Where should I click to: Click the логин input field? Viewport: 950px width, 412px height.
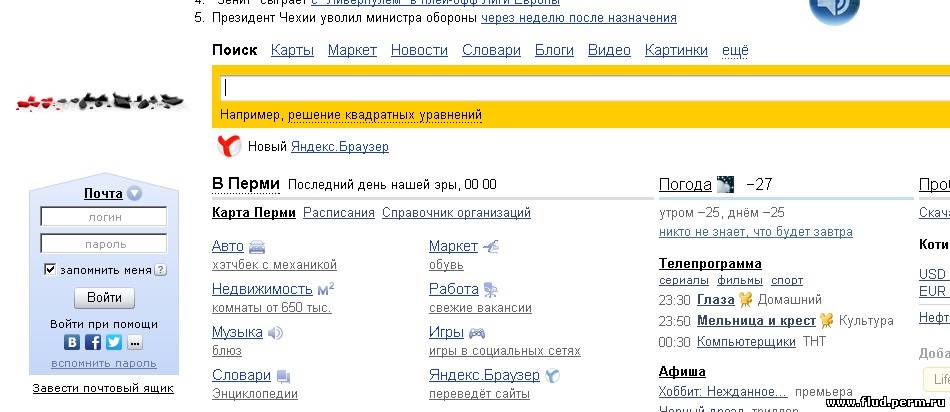click(104, 217)
